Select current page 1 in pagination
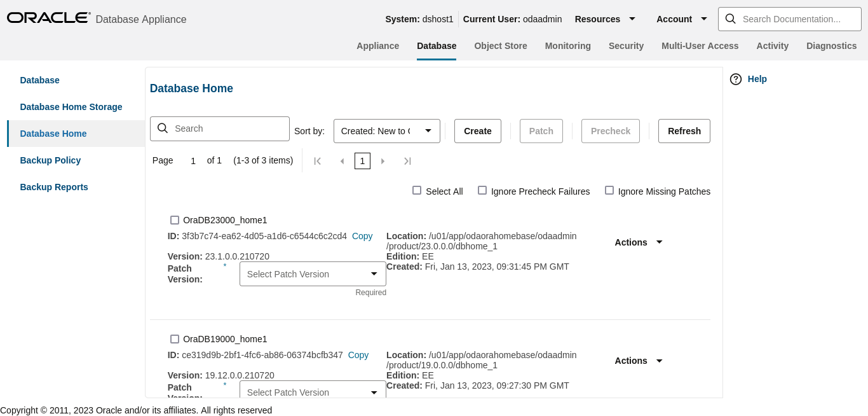This screenshot has height=416, width=868. (362, 161)
